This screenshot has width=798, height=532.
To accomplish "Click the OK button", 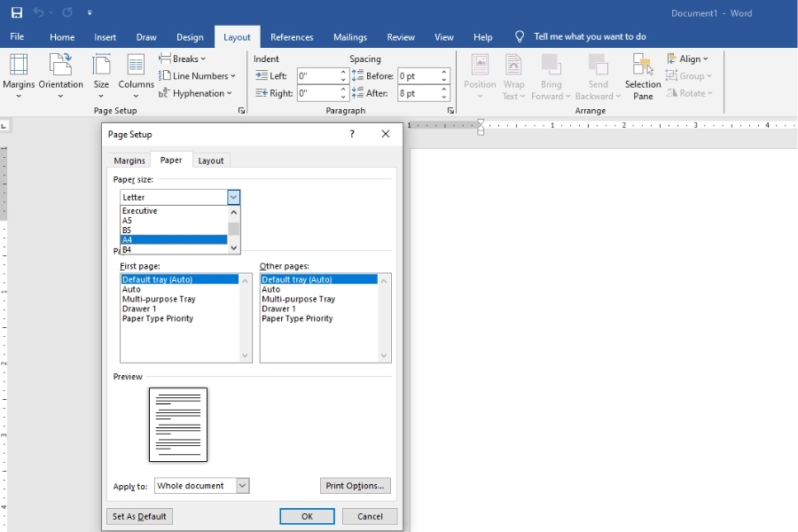I will pyautogui.click(x=307, y=516).
